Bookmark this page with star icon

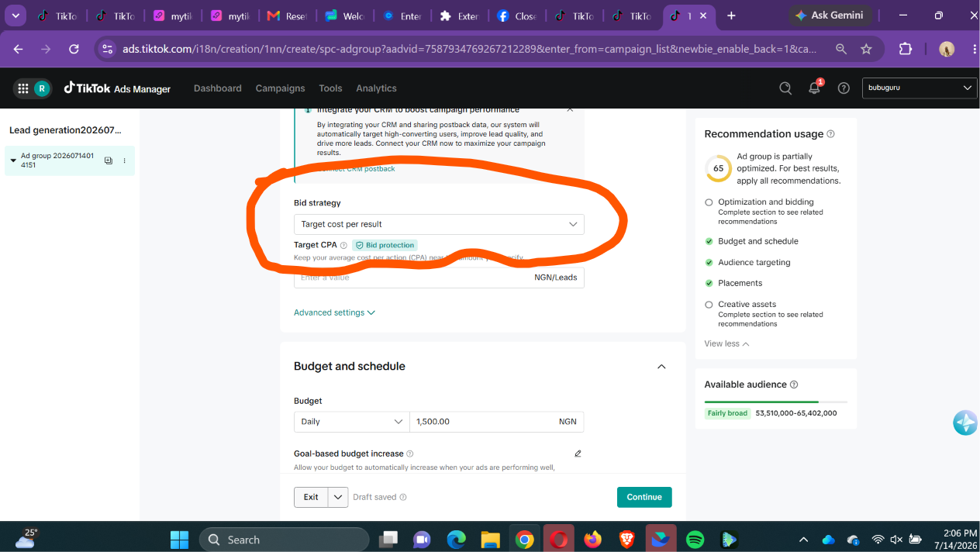pos(867,49)
